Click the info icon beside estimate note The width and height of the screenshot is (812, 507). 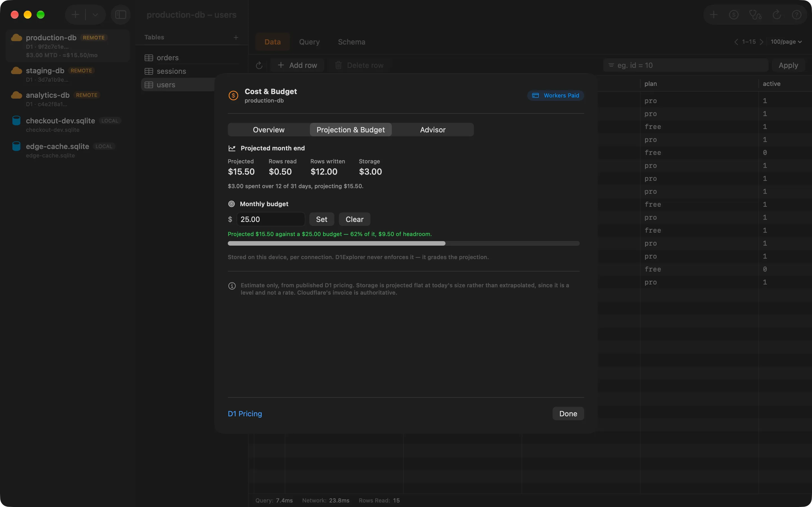coord(232,286)
